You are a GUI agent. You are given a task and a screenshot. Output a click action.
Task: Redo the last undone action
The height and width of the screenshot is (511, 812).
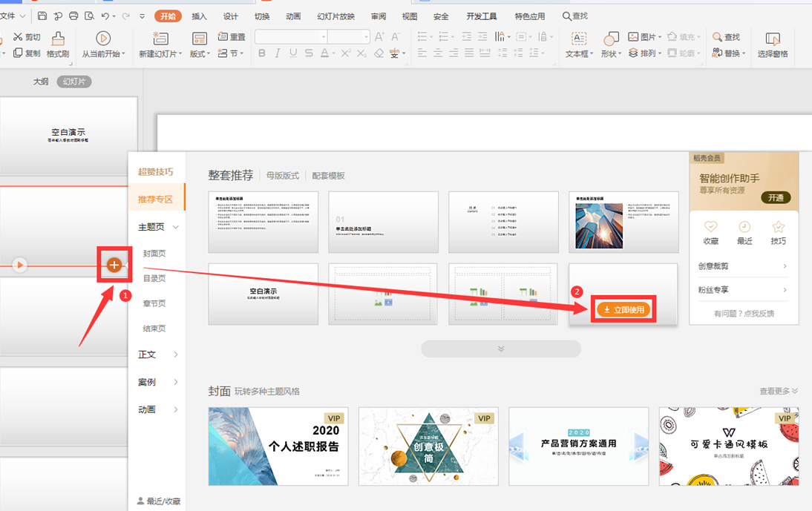pyautogui.click(x=125, y=16)
